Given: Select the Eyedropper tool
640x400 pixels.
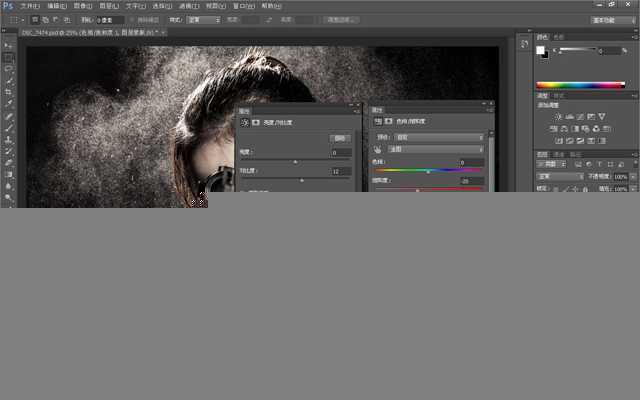Looking at the screenshot, I should click(x=8, y=104).
